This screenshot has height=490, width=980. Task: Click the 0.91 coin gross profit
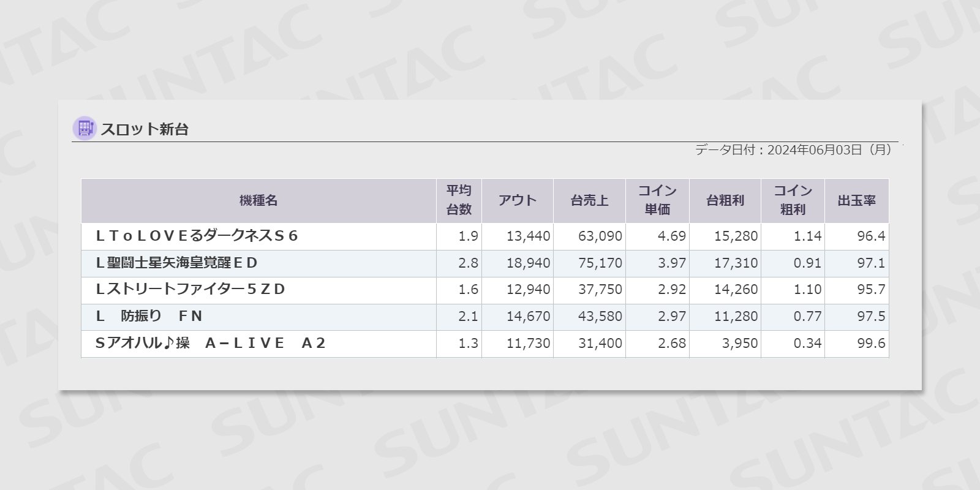click(807, 263)
